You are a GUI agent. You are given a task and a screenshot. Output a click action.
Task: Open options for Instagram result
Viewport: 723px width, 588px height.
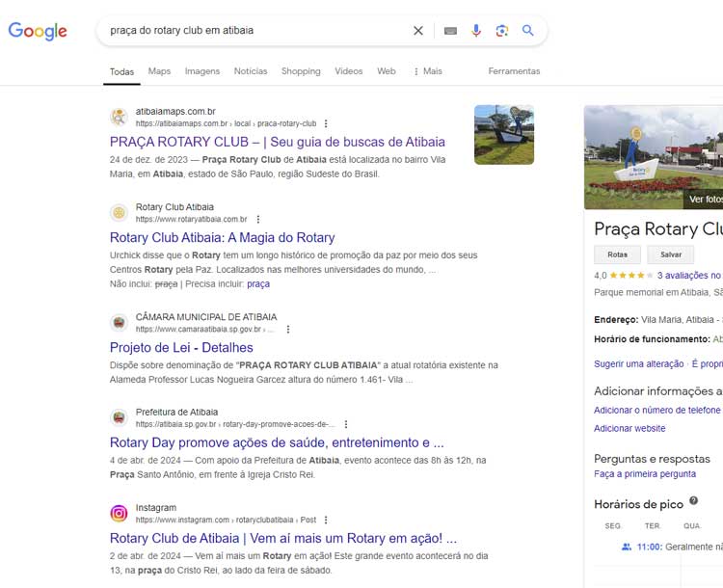(x=326, y=520)
